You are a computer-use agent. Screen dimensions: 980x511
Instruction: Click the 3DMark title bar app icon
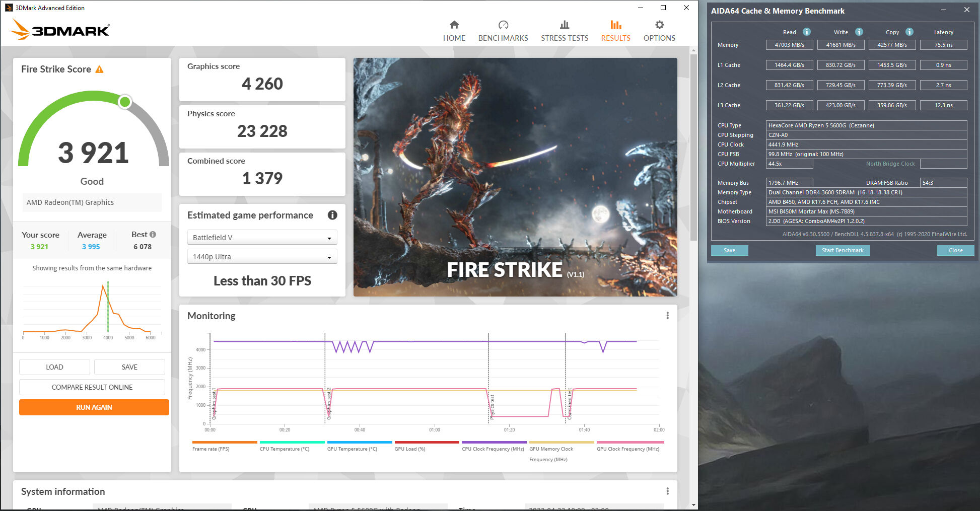[9, 8]
